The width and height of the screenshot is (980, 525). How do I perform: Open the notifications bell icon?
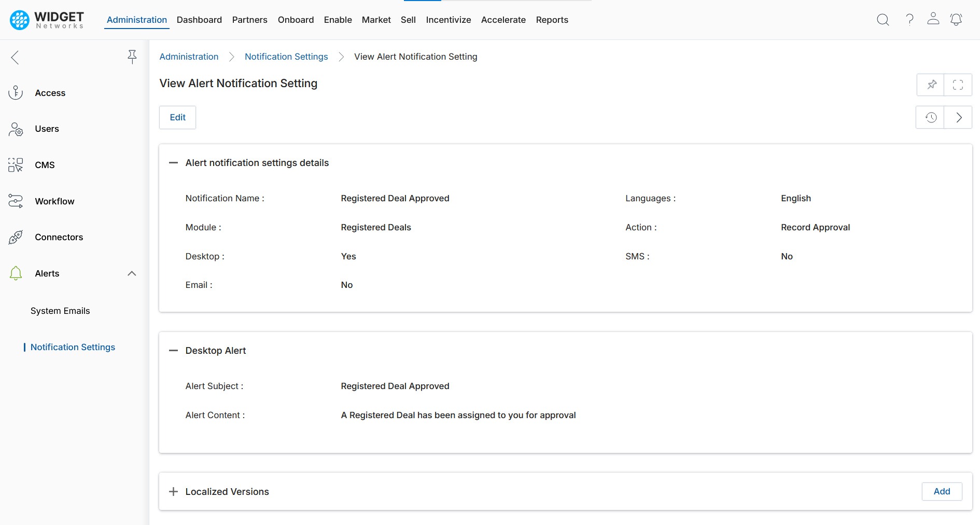[x=956, y=20]
